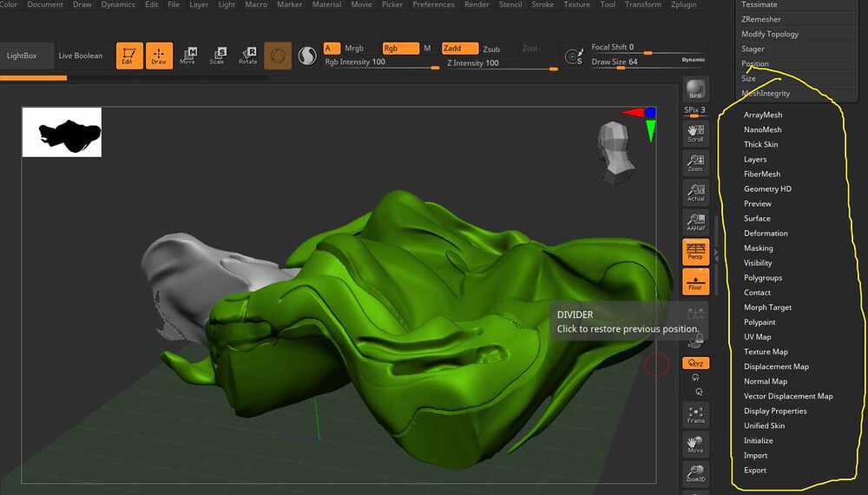This screenshot has height=495, width=868.
Task: Expand the Polygroups section
Action: coord(762,278)
